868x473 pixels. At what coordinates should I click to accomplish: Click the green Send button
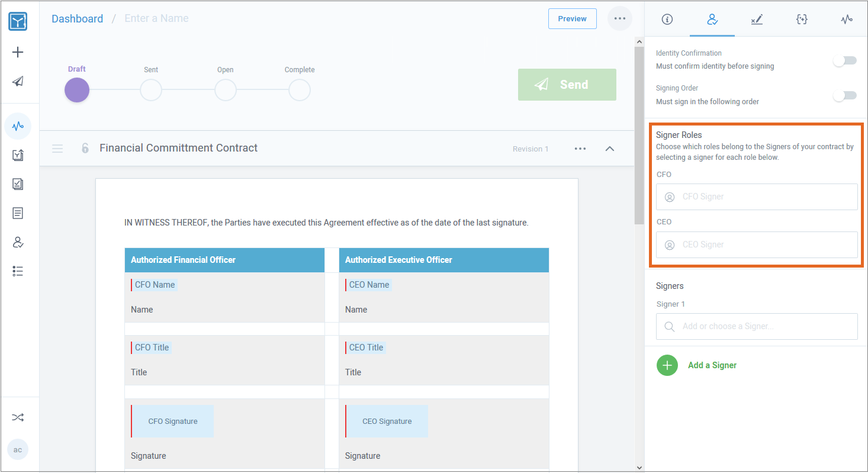(567, 85)
